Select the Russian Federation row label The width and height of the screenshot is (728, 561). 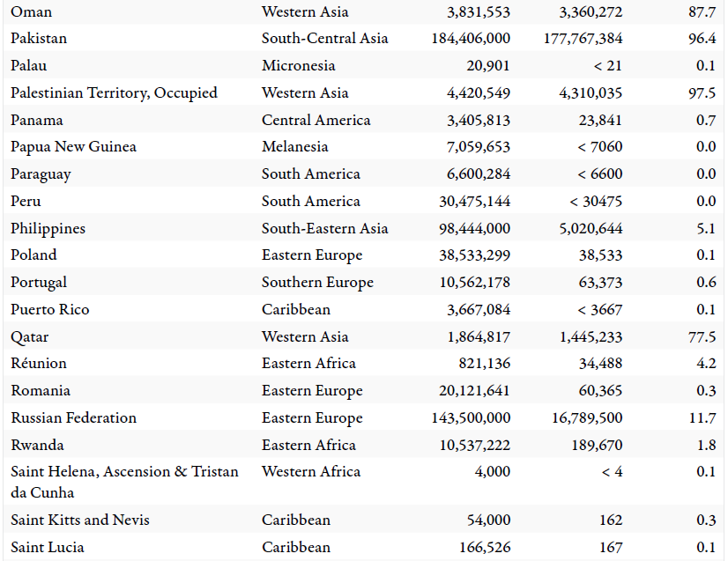coord(73,418)
